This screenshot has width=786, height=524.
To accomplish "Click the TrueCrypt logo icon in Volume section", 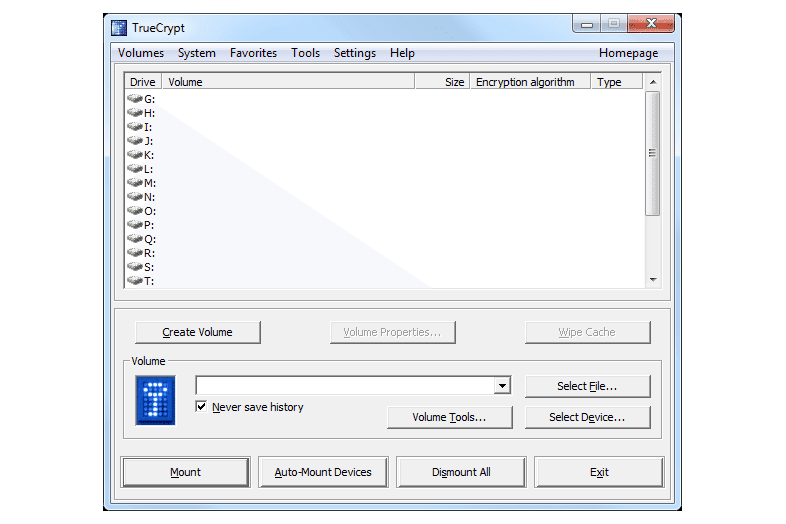I will (x=155, y=400).
